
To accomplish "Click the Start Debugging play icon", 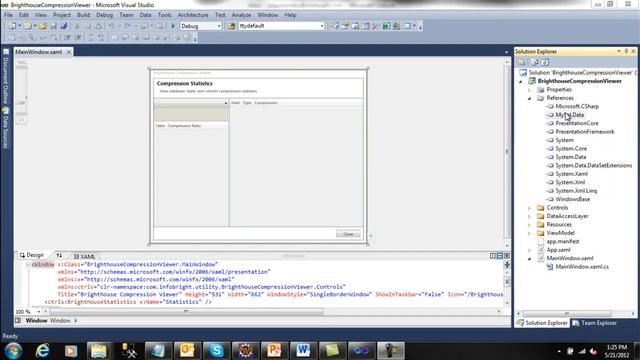I will tap(173, 26).
